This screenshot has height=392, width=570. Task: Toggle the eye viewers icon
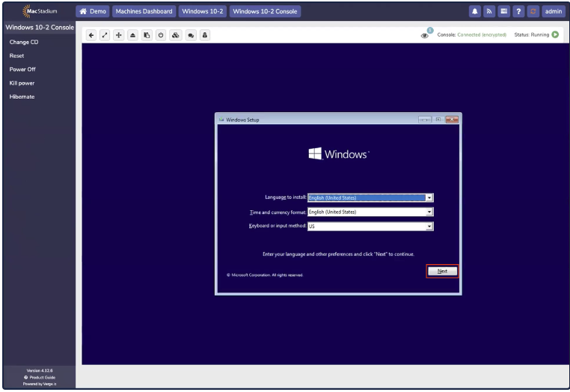[x=426, y=34]
